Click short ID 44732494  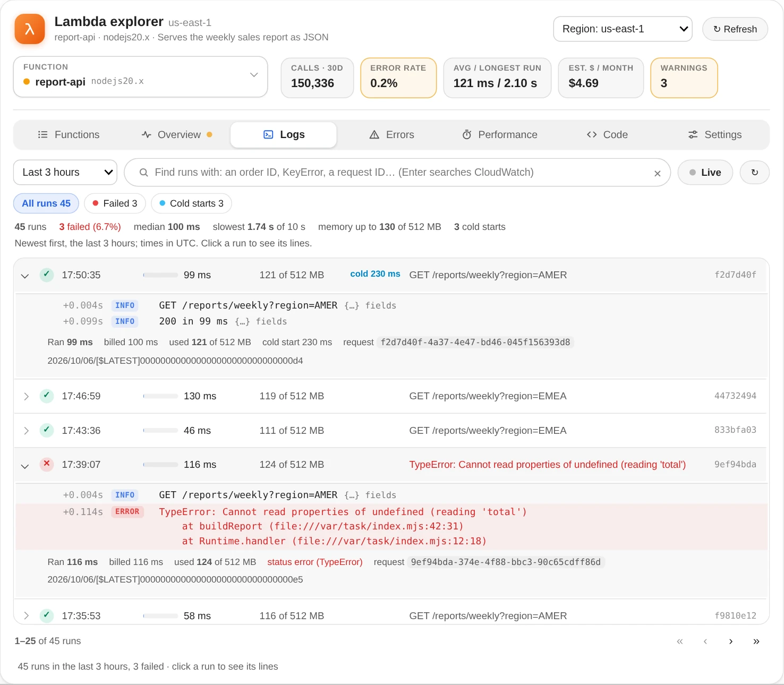click(735, 396)
